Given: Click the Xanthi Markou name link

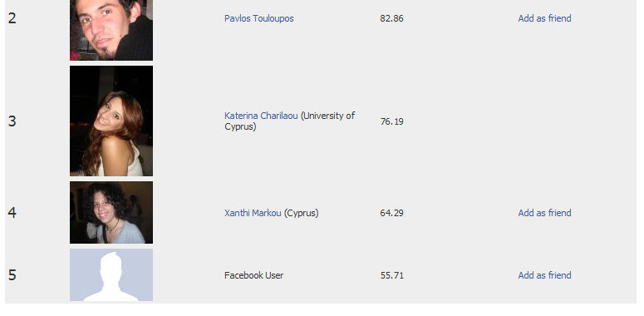Looking at the screenshot, I should tap(253, 213).
